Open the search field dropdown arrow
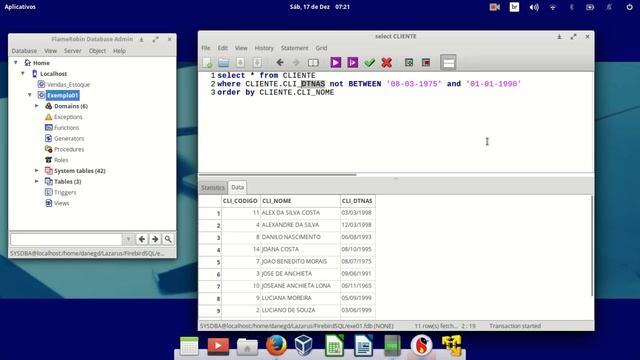640x360 pixels. (x=128, y=239)
